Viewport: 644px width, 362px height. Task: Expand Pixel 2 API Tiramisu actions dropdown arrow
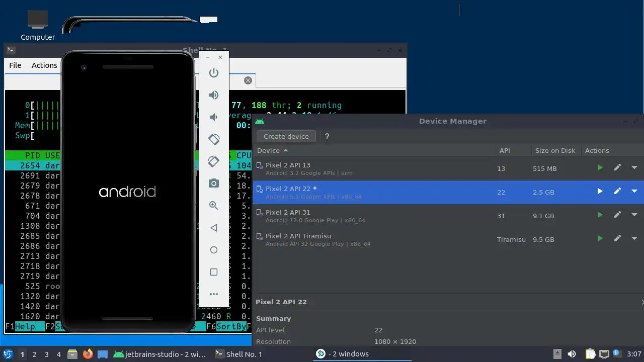point(634,239)
